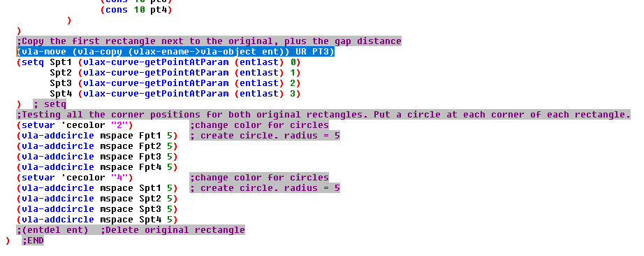This screenshot has height=256, width=644.
Task: Click the commented entdel ent line
Action: coord(131,230)
